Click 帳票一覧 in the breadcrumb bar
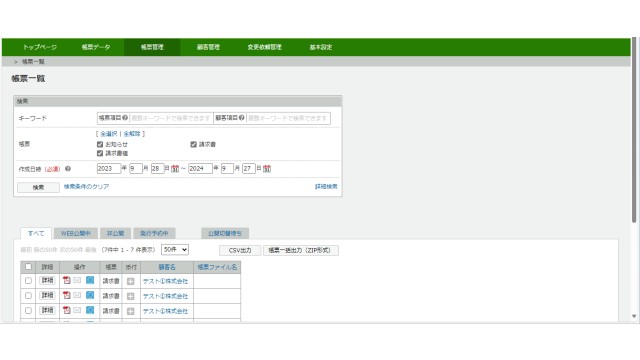Screen dimensions: 640x360 pyautogui.click(x=33, y=62)
